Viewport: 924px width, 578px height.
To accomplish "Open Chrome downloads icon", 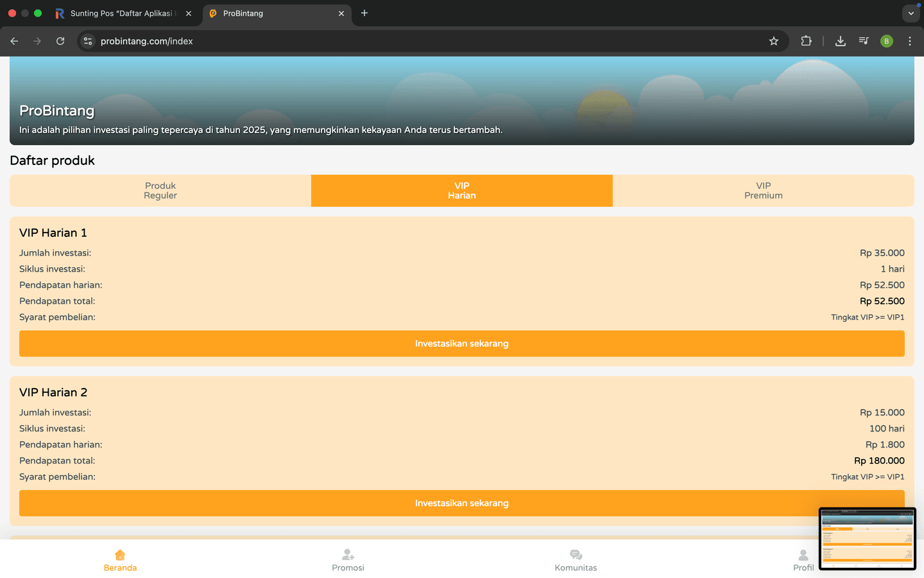I will 840,41.
